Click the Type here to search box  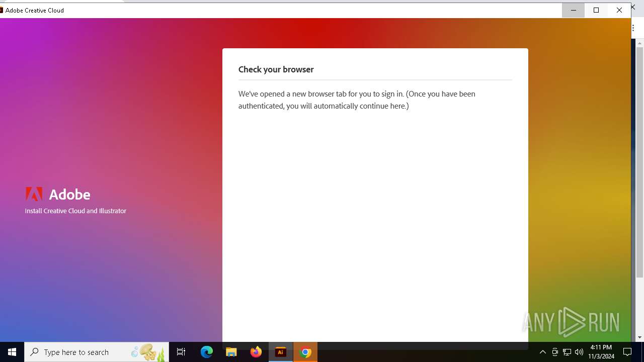[x=97, y=352]
